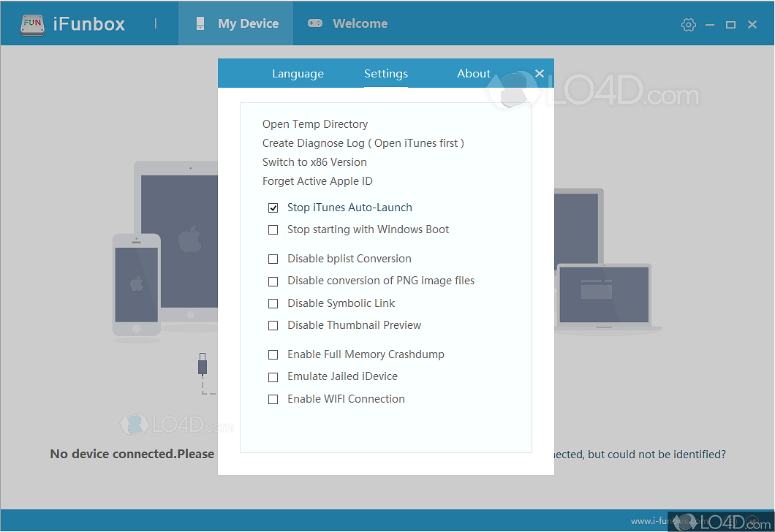The width and height of the screenshot is (775, 532).
Task: Open the My Device tab
Action: pyautogui.click(x=235, y=23)
